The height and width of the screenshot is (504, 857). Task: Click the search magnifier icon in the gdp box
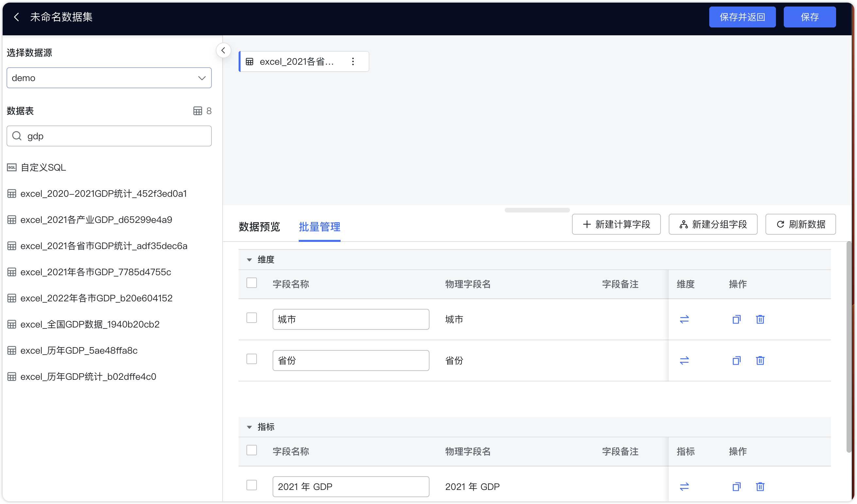(x=17, y=136)
